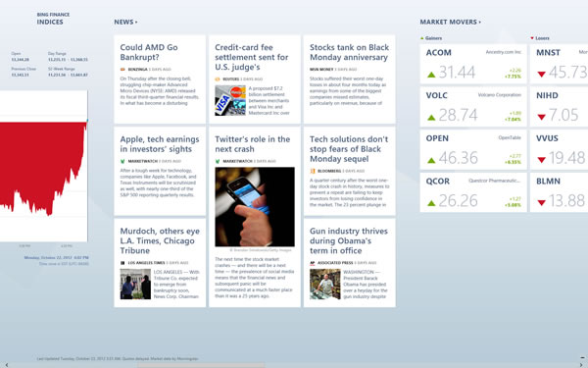Screen dimensions: 588x368
Task: Click the NIHD red down-arrow icon
Action: pos(541,117)
